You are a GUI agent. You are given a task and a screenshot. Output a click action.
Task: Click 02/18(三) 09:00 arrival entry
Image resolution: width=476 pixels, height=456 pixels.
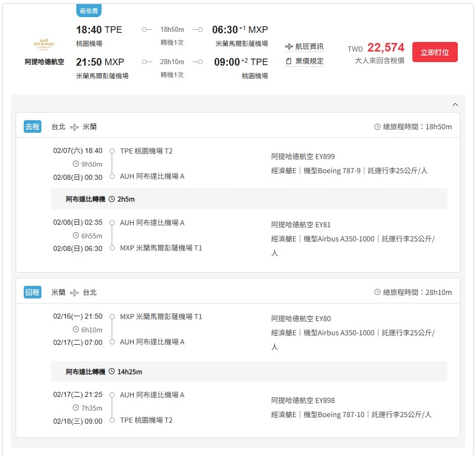[x=78, y=421]
